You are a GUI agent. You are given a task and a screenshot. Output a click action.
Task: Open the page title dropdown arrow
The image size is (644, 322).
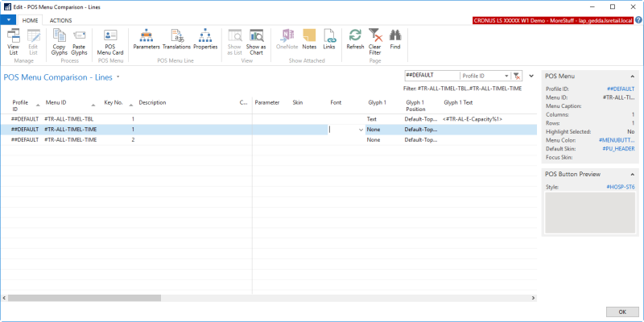pyautogui.click(x=118, y=77)
